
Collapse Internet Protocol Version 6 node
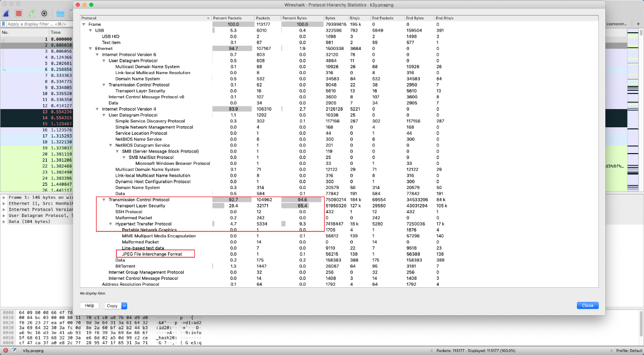[97, 55]
